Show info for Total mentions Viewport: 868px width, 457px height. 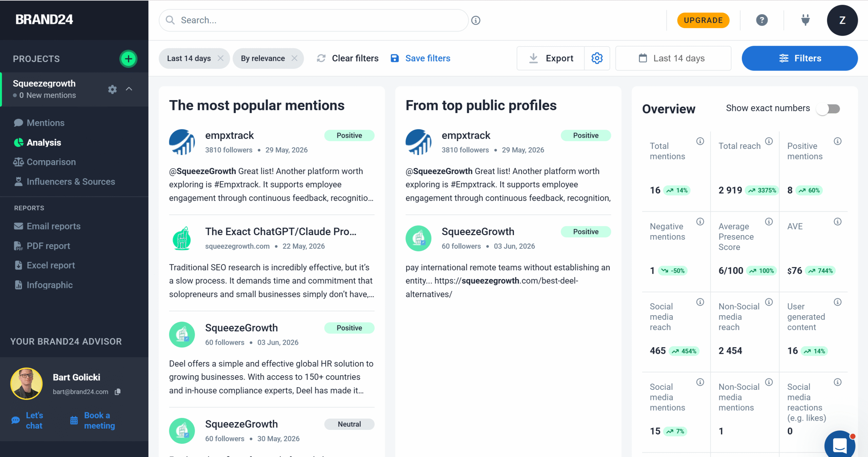click(700, 141)
